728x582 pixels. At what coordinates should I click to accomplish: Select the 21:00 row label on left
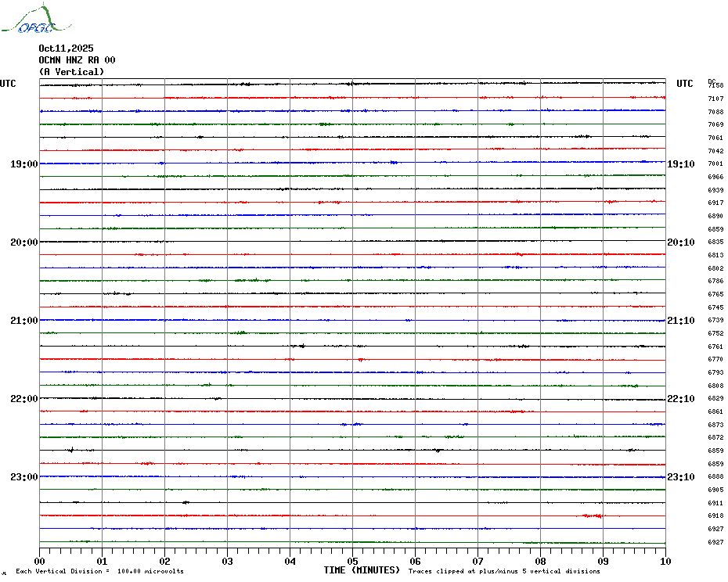coord(23,321)
